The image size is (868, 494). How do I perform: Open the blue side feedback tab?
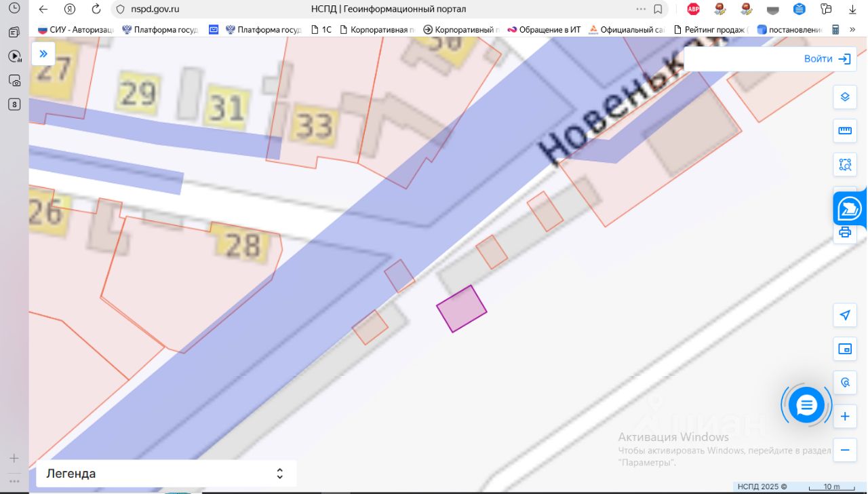(850, 208)
